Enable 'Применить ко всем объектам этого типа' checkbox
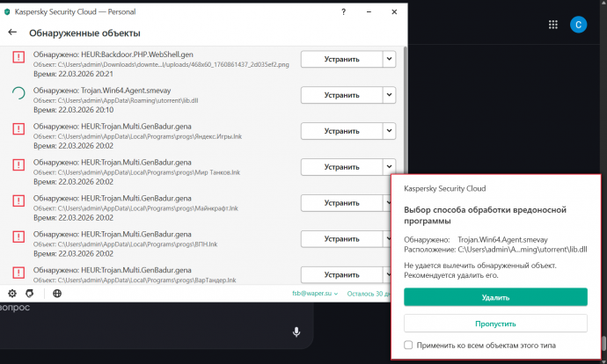The image size is (607, 364). (x=408, y=346)
